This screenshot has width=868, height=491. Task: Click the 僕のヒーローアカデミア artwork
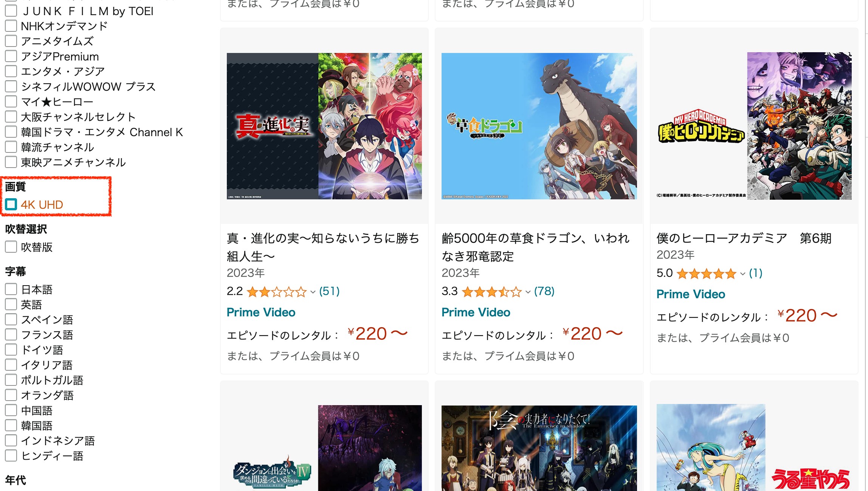point(754,126)
